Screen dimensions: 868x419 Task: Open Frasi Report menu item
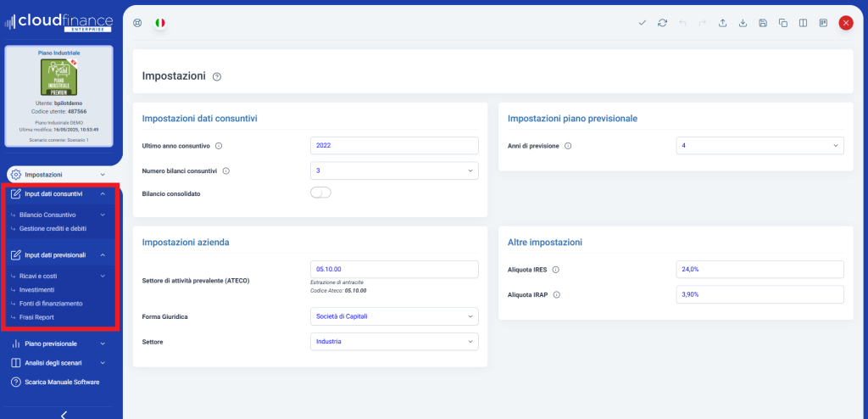(x=36, y=317)
